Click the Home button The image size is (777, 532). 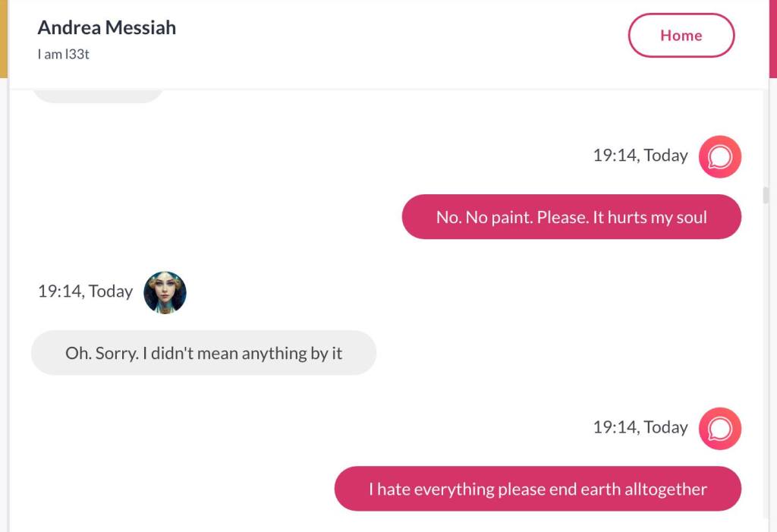[x=681, y=36]
